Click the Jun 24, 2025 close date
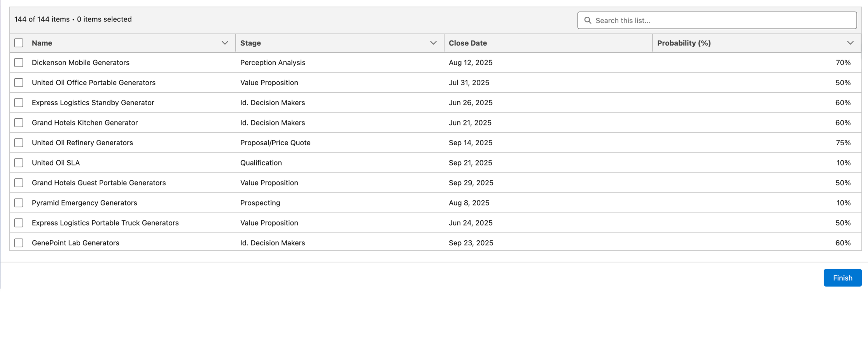868x359 pixels. click(471, 223)
